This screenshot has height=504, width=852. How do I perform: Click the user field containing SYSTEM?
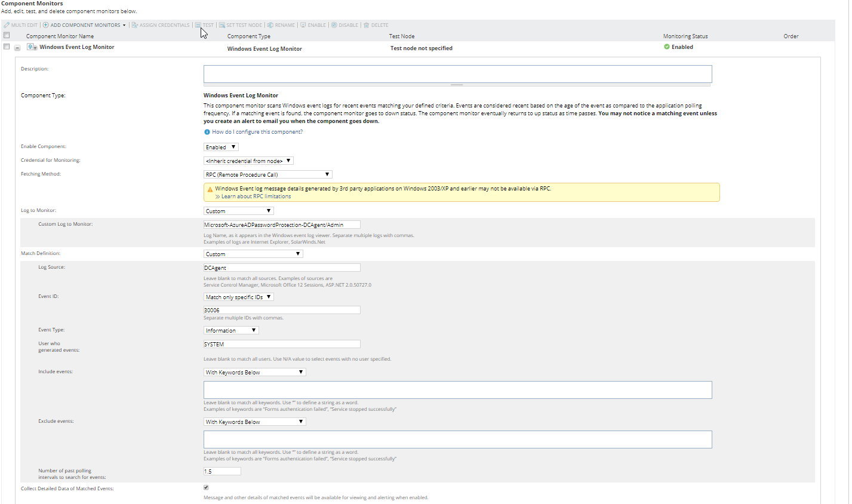click(x=282, y=344)
